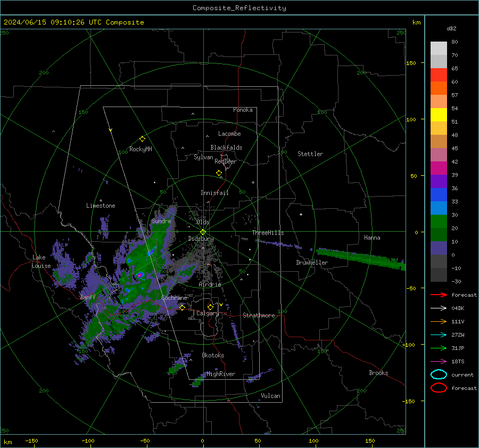Click the Hanna town label
This screenshot has height=448, width=479.
click(x=372, y=238)
